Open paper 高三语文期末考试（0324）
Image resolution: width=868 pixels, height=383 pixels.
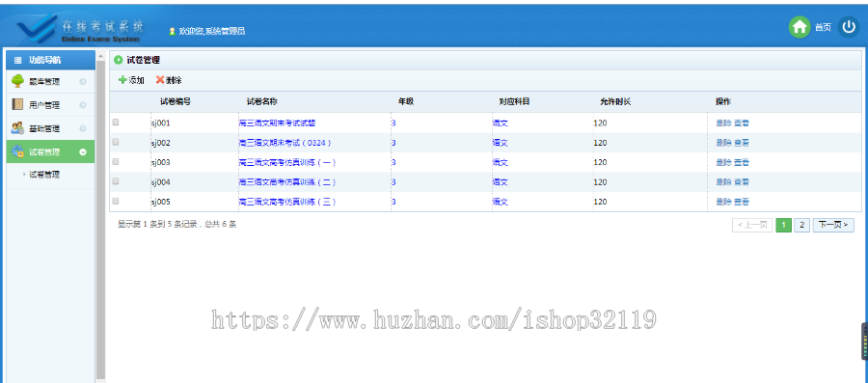[285, 143]
